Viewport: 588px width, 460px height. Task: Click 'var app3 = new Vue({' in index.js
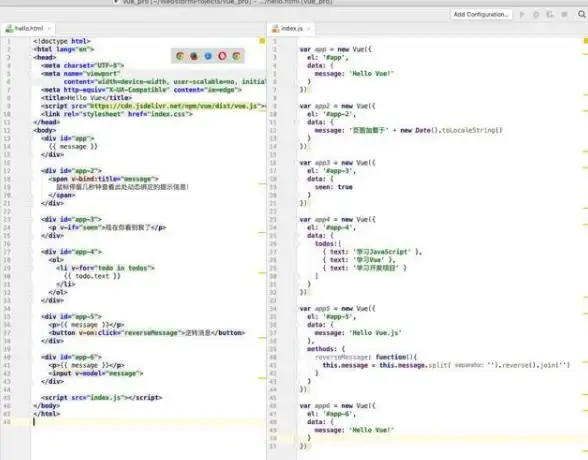point(338,163)
